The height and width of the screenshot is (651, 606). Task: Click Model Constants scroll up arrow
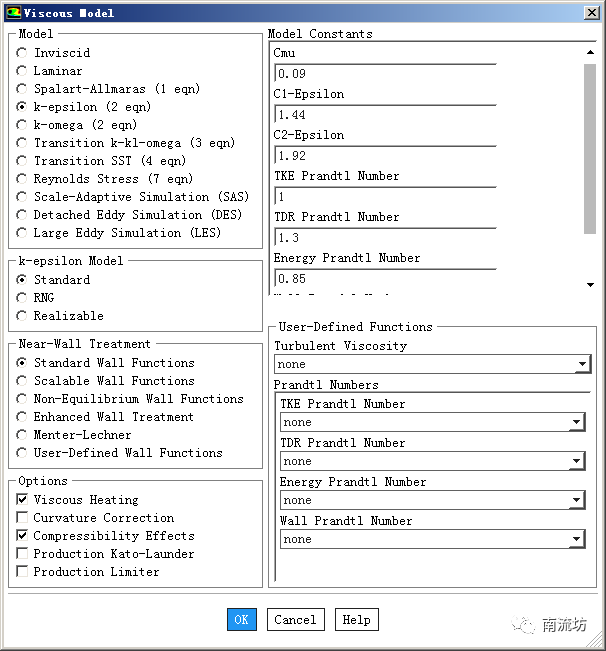[x=590, y=52]
